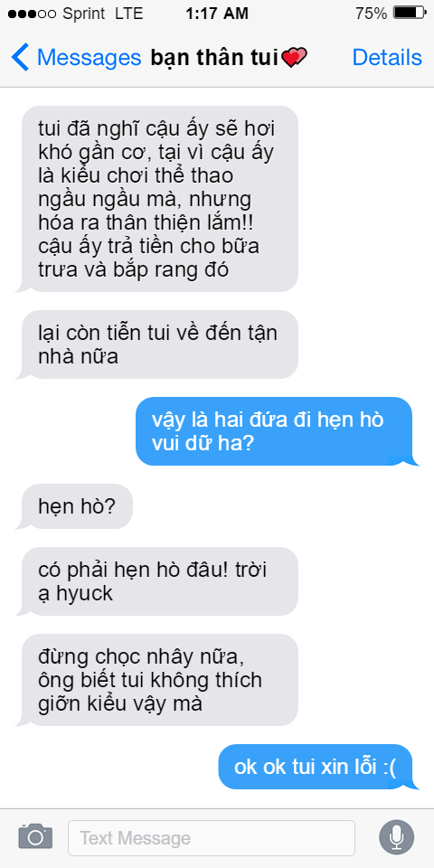Tap the "vậy là hai đứa" blue bubble

click(x=277, y=431)
